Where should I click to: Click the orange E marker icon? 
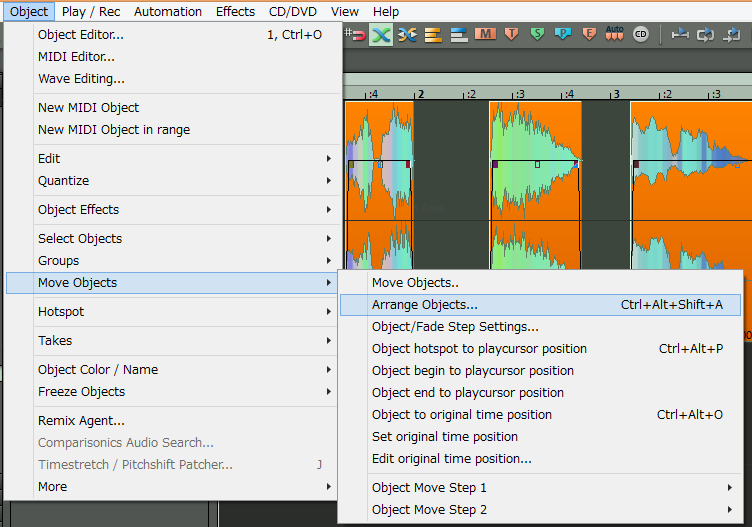pyautogui.click(x=589, y=34)
